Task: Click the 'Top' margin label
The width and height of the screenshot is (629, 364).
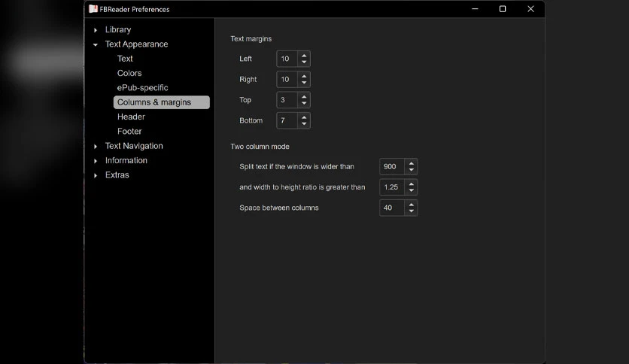Action: (245, 100)
